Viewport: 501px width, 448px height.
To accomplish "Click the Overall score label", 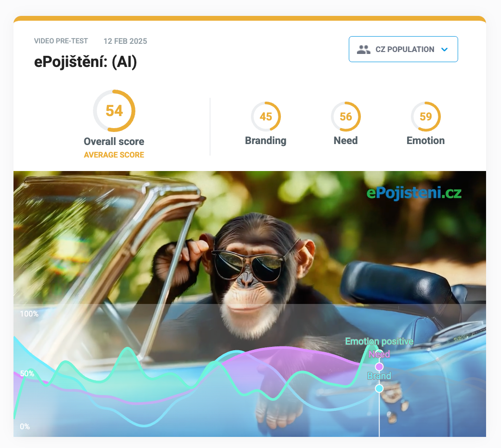I will (x=114, y=142).
